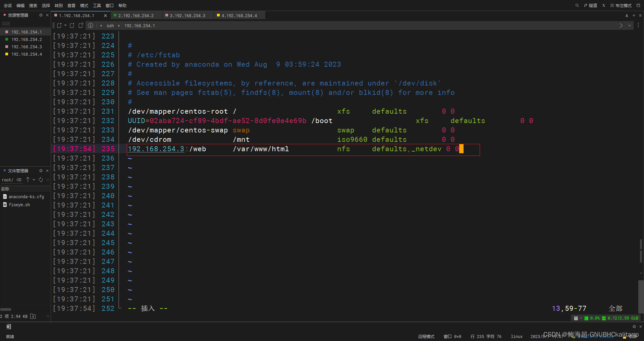The width and height of the screenshot is (644, 341).
Task: Open the file manager path dropdown arrow
Action: (x=35, y=180)
